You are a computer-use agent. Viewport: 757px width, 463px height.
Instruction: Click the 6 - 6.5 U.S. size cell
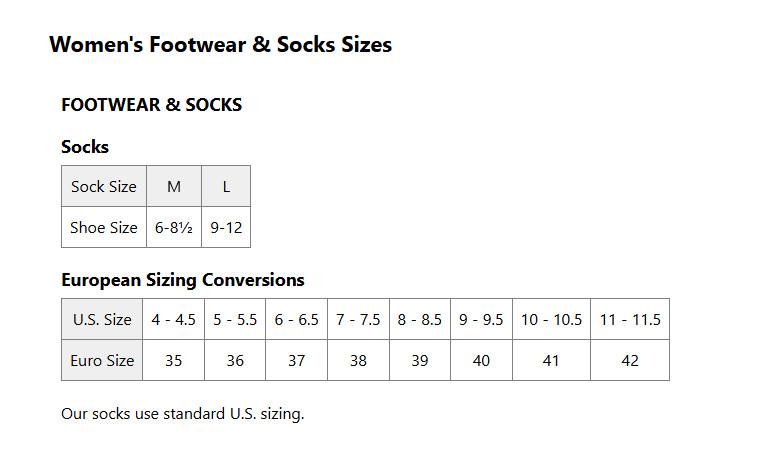[297, 320]
